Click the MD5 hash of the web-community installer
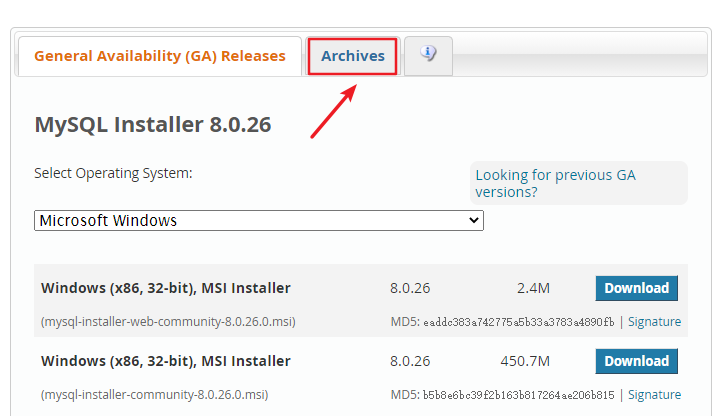This screenshot has width=725, height=416. pyautogui.click(x=518, y=322)
